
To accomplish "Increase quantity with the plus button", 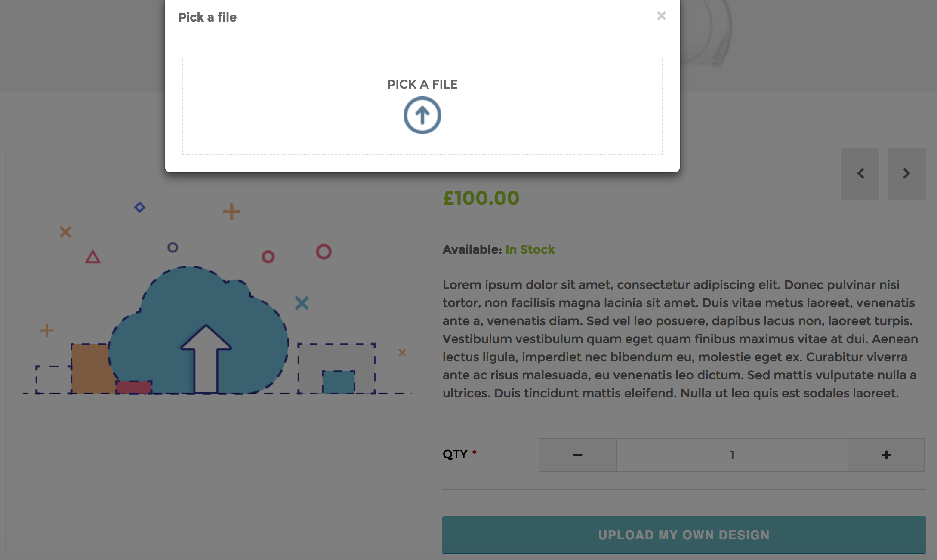I will (x=886, y=455).
